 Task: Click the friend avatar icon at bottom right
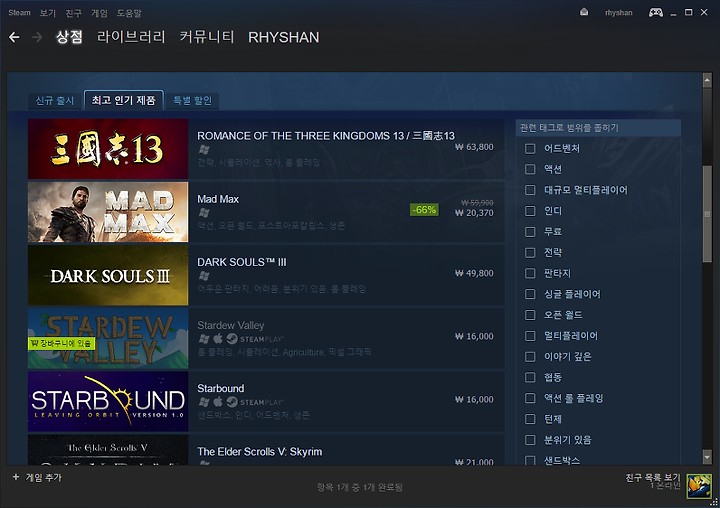[699, 486]
